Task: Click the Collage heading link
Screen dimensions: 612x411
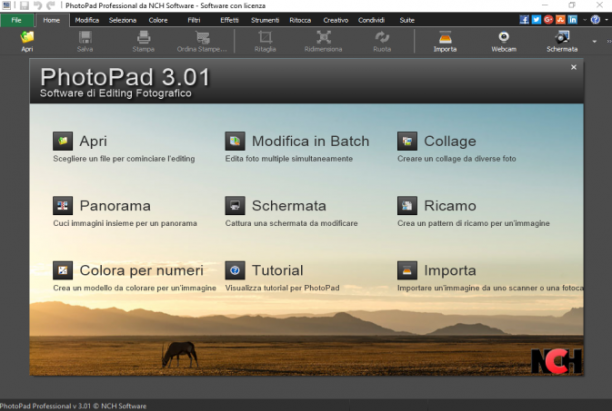Action: point(450,141)
